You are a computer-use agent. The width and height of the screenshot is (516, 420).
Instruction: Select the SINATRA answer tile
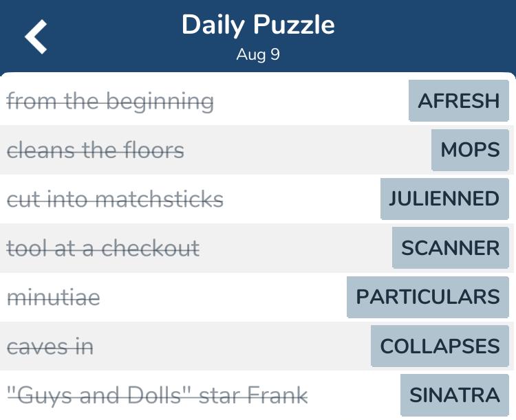(455, 395)
